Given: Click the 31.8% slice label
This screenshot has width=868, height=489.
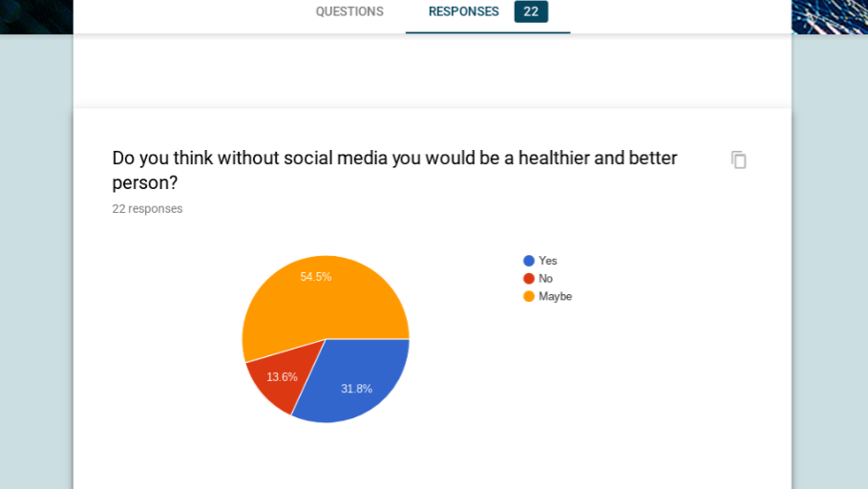Looking at the screenshot, I should point(356,389).
